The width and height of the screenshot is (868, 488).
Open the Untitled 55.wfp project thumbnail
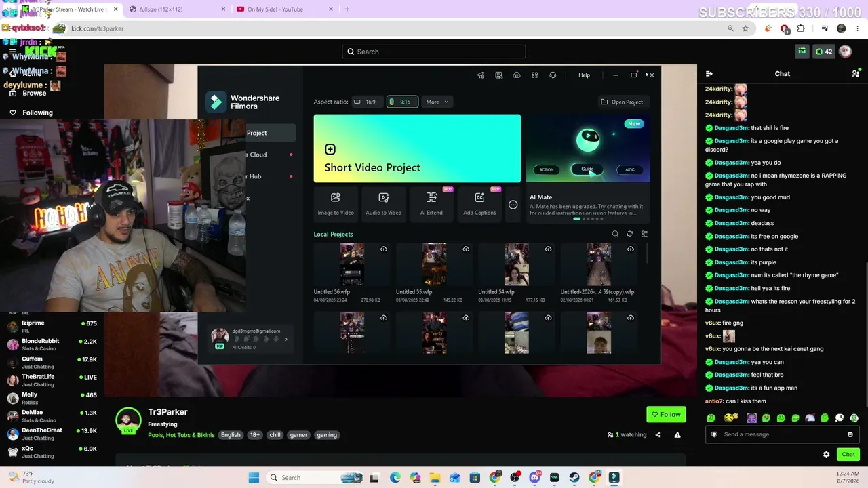pos(434,264)
